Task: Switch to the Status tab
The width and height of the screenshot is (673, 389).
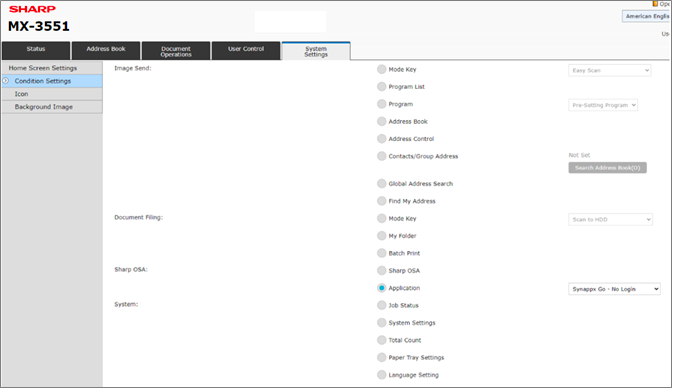Action: coord(36,51)
